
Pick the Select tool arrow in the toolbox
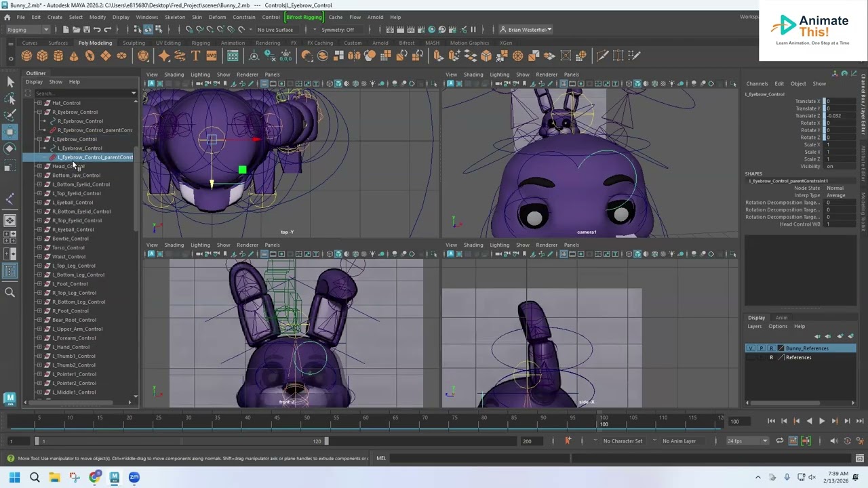tap(10, 82)
